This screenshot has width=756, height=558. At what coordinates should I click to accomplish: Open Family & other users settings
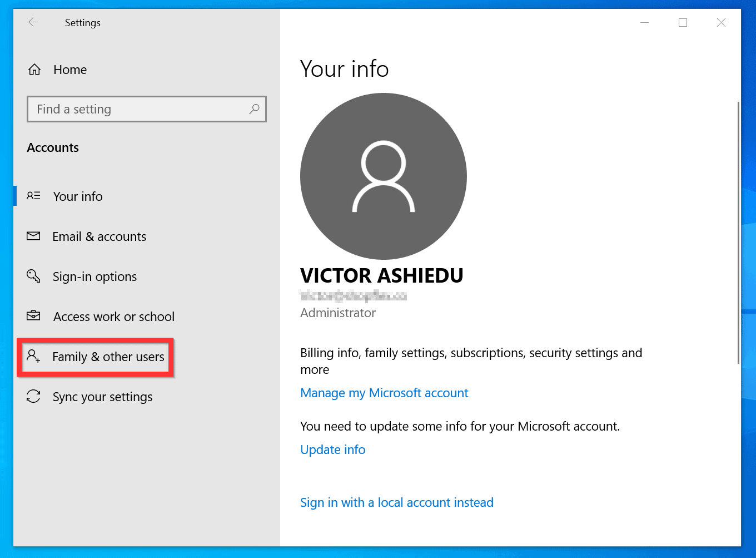tap(108, 357)
